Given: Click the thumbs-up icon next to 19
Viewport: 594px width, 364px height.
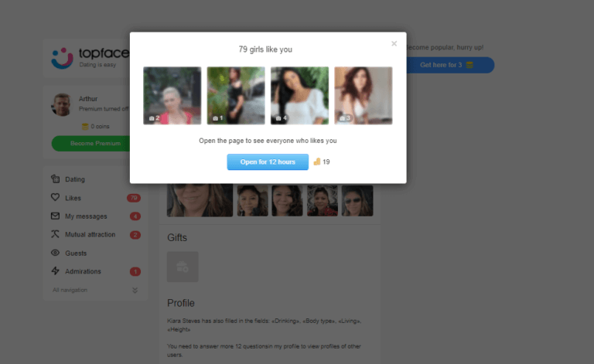Looking at the screenshot, I should tap(316, 162).
